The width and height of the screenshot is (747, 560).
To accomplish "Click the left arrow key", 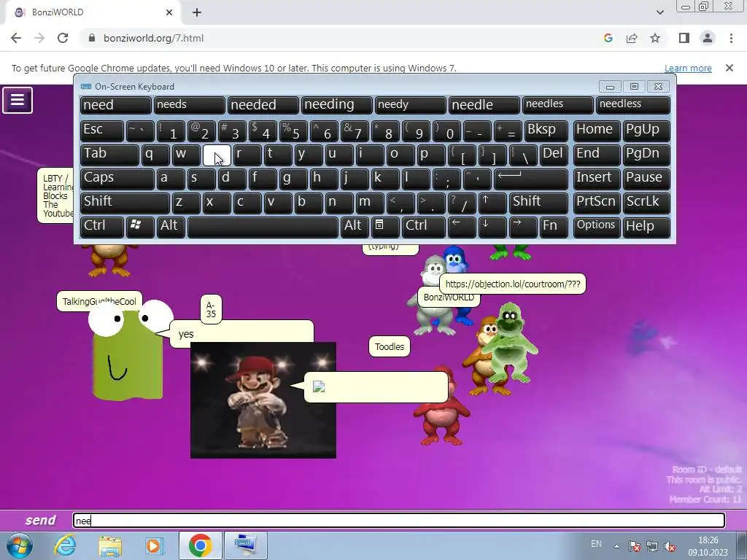I will [462, 227].
